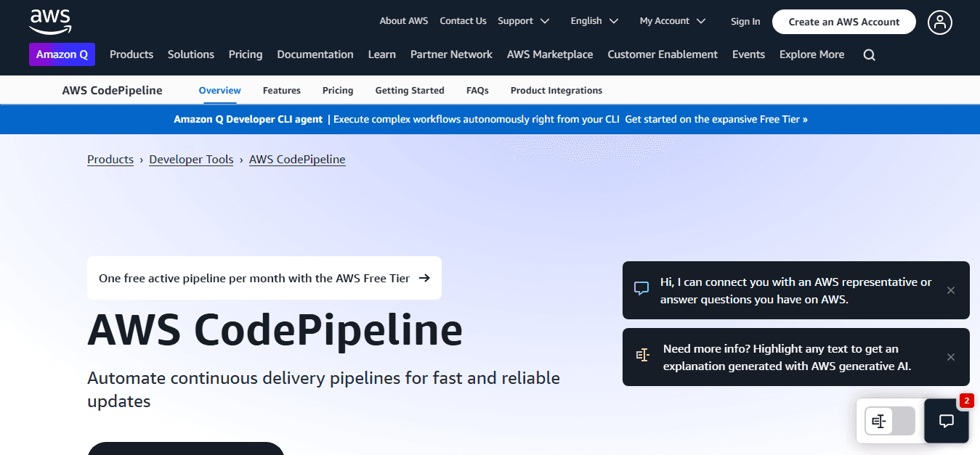The width and height of the screenshot is (980, 455).
Task: Expand the Support dropdown
Action: point(523,21)
